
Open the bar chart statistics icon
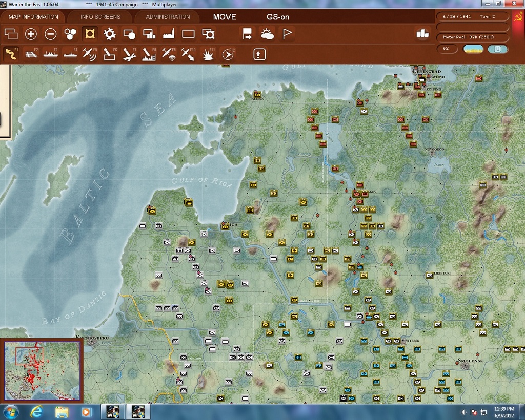422,33
